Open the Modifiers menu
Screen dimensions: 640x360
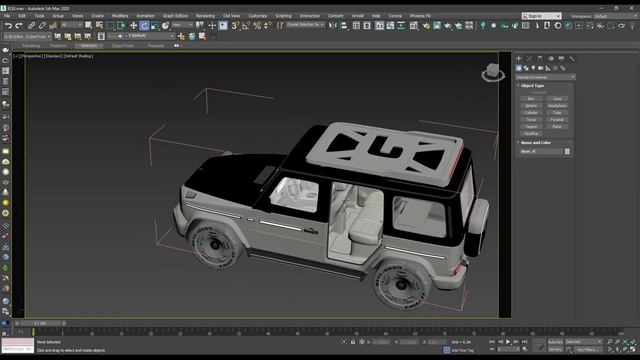tap(120, 16)
